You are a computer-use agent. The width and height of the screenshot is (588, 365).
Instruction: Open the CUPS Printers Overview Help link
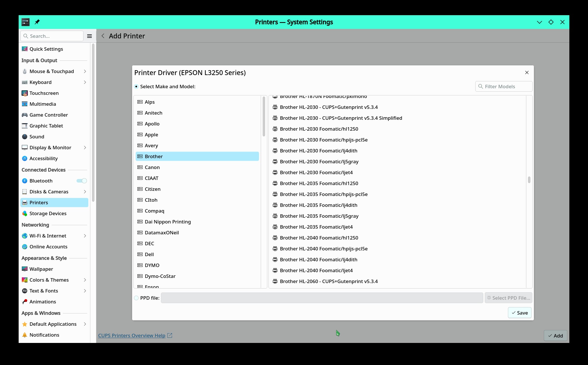pyautogui.click(x=132, y=335)
